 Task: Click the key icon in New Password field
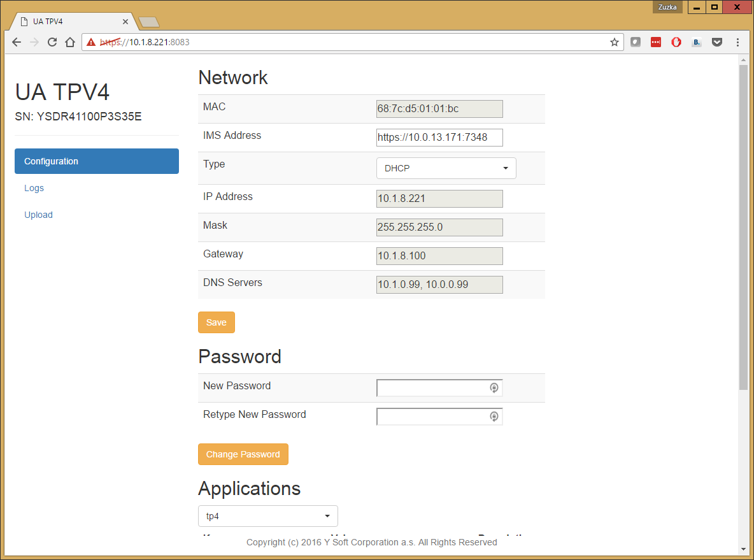coord(494,387)
